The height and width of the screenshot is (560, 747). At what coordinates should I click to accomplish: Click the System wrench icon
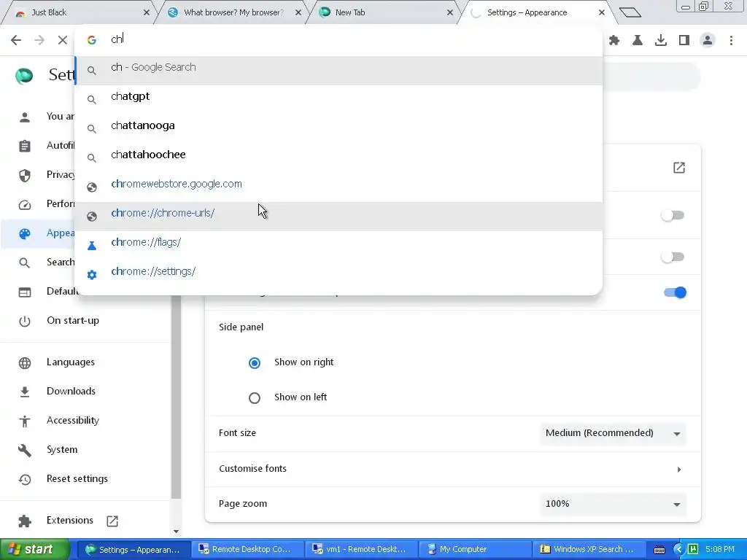[25, 450]
